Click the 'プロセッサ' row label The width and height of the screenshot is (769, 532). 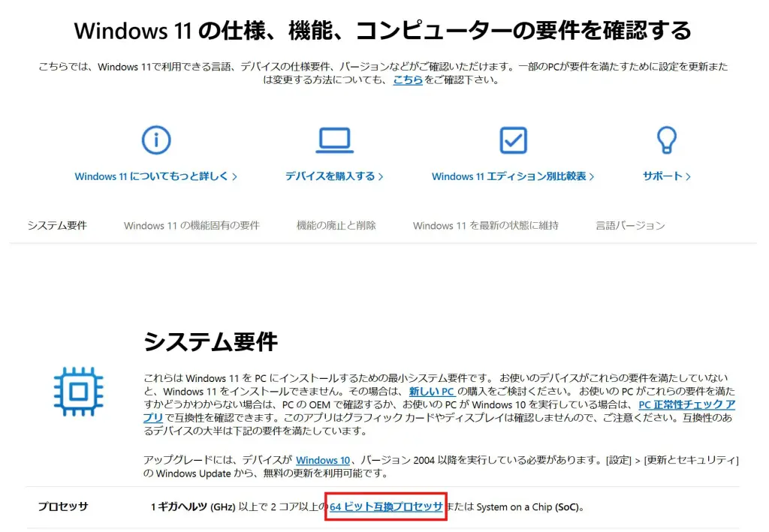[63, 506]
